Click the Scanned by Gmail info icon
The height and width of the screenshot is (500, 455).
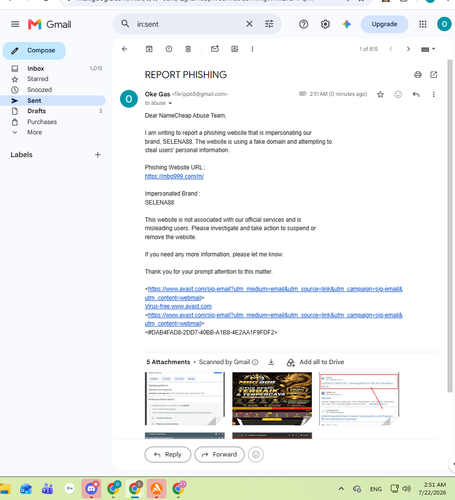coord(255,362)
